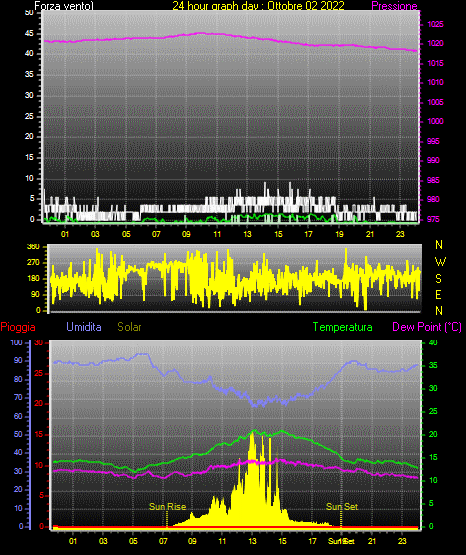Click hour 11 on the temperature chart time axis
The width and height of the screenshot is (466, 555).
[222, 541]
